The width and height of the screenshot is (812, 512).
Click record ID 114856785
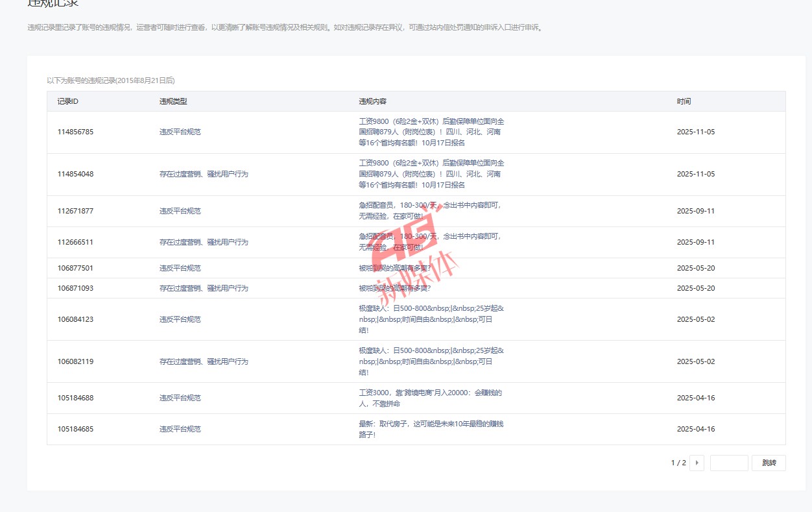point(75,132)
